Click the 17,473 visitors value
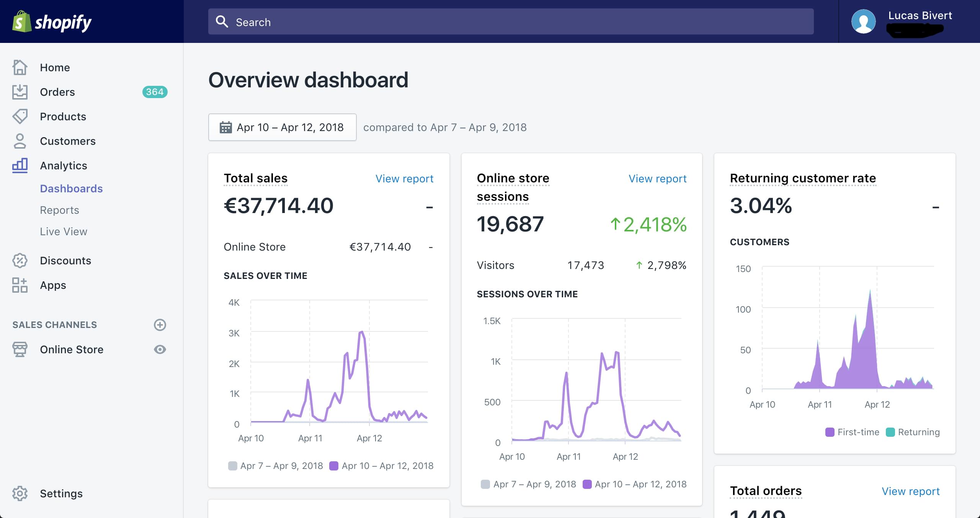Image resolution: width=980 pixels, height=518 pixels. click(585, 265)
